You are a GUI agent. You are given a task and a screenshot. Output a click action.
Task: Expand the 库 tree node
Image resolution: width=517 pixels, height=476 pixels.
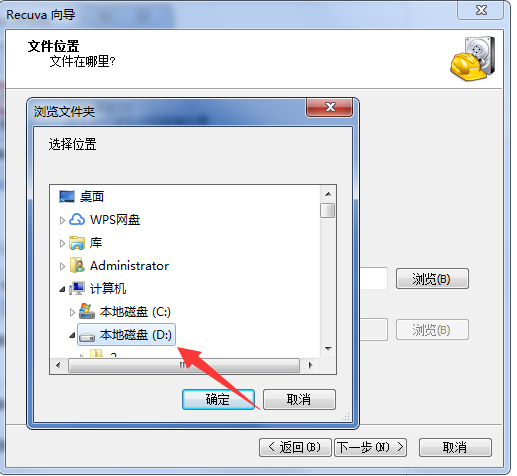[x=62, y=243]
